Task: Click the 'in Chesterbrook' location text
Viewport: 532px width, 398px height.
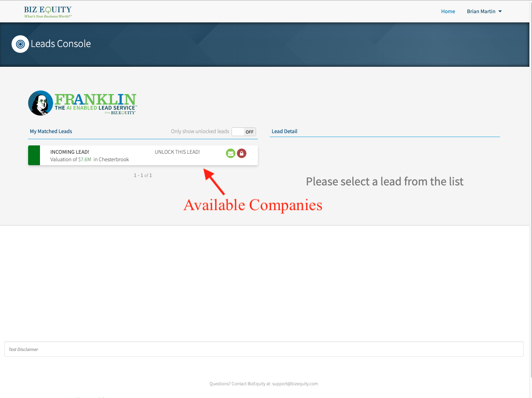Action: coord(111,159)
